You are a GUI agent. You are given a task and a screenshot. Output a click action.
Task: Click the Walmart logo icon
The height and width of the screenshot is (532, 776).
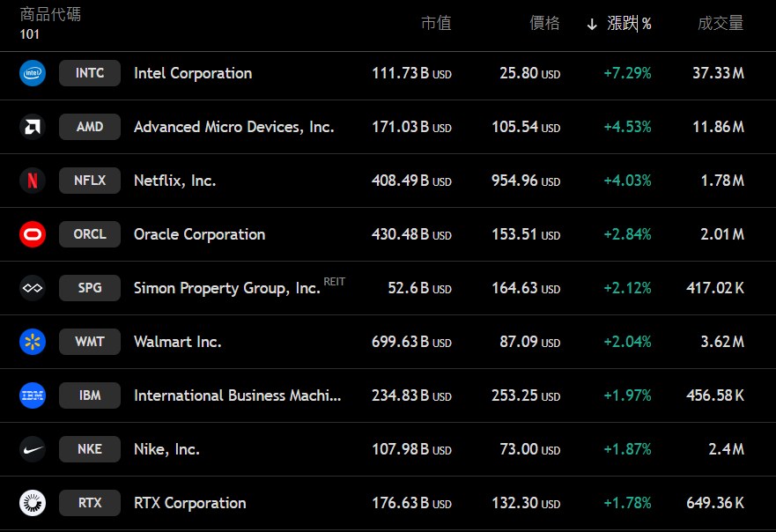point(33,342)
